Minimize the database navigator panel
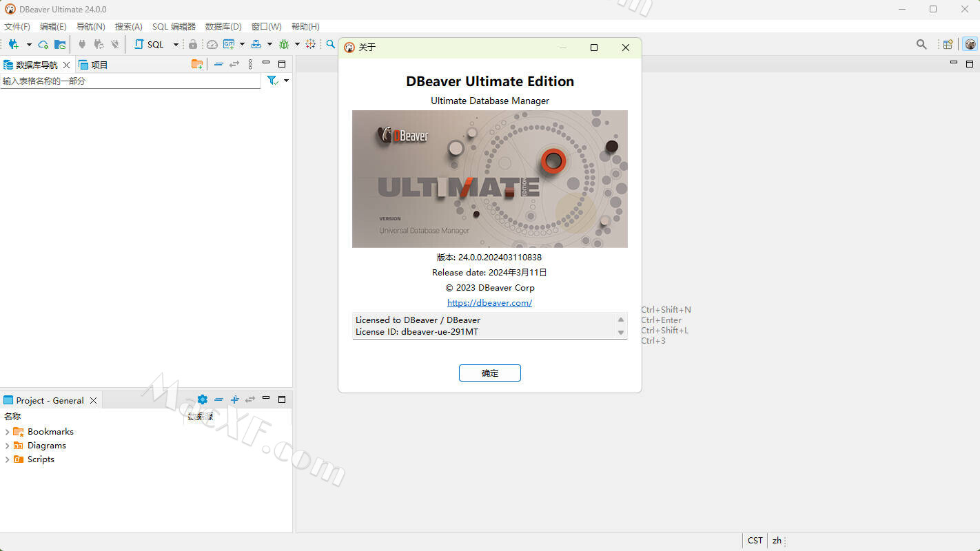980x551 pixels. point(266,63)
